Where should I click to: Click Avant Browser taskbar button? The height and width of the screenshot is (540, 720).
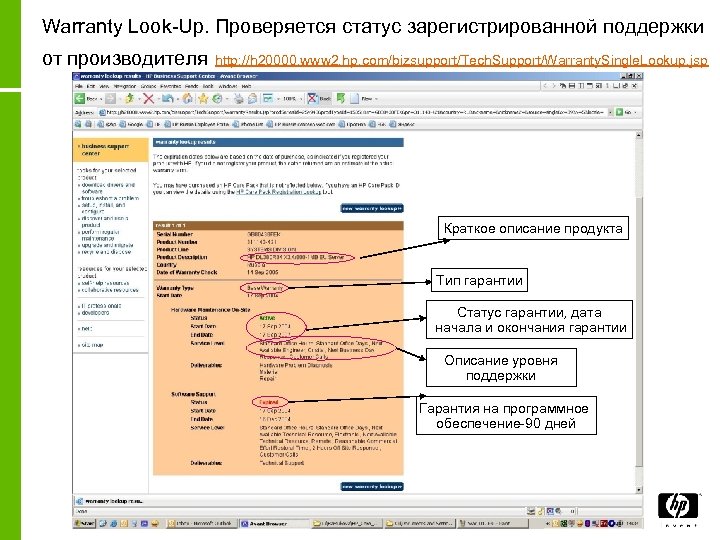coord(273,523)
